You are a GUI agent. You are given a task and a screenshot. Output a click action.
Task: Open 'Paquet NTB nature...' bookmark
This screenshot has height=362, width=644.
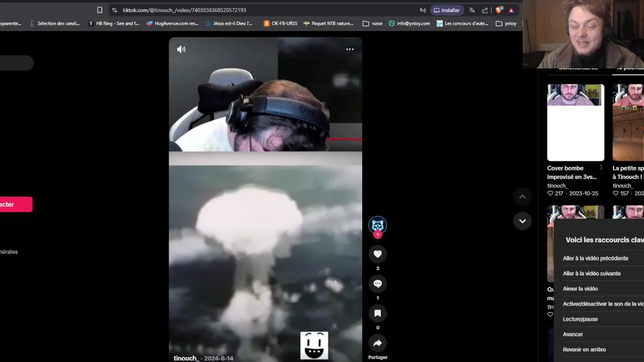click(x=328, y=23)
